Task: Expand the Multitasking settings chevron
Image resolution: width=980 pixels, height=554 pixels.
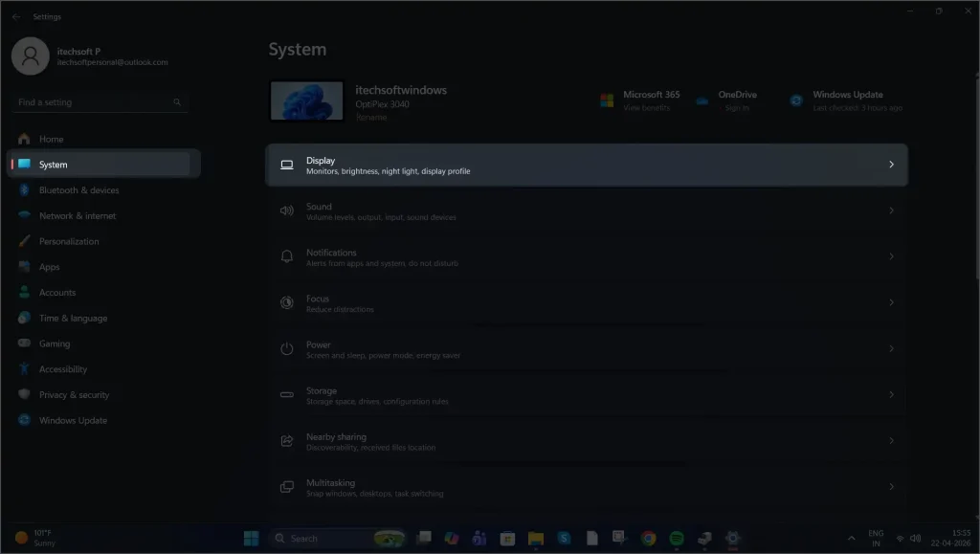Action: (892, 488)
